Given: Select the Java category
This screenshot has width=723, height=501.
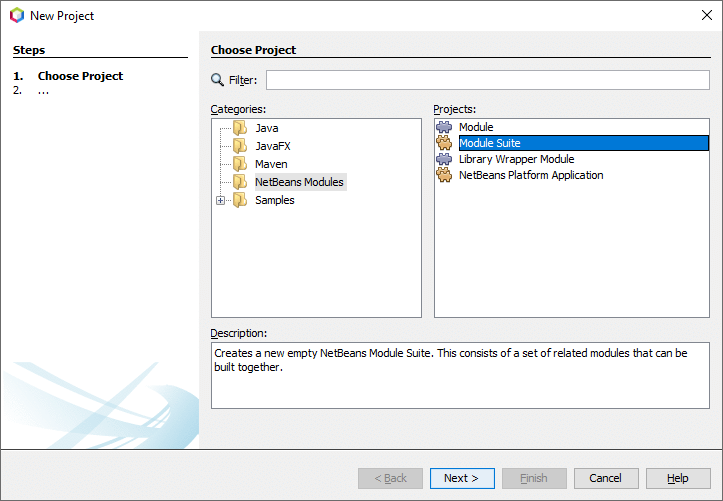Looking at the screenshot, I should pyautogui.click(x=266, y=128).
